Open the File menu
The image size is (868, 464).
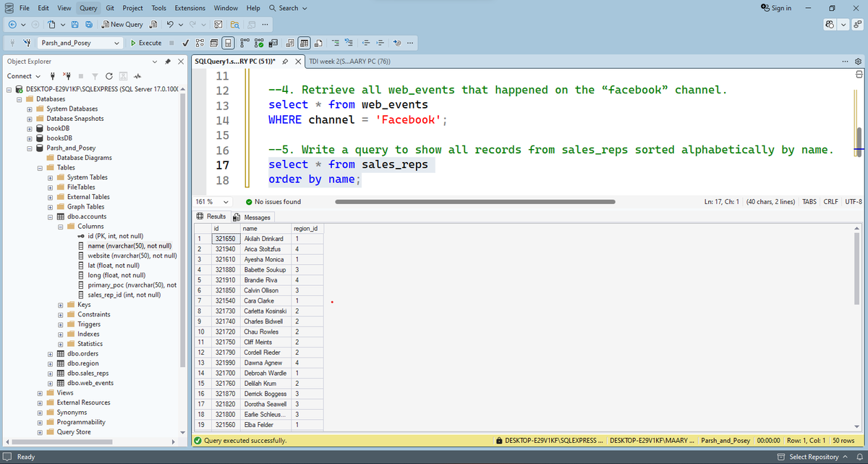[24, 8]
